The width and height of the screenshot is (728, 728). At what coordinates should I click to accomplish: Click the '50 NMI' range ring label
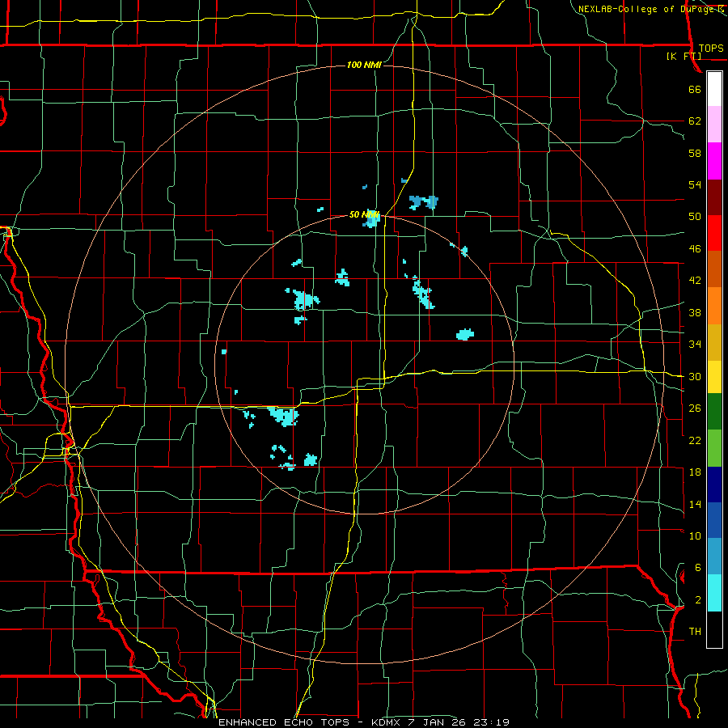coord(365,214)
